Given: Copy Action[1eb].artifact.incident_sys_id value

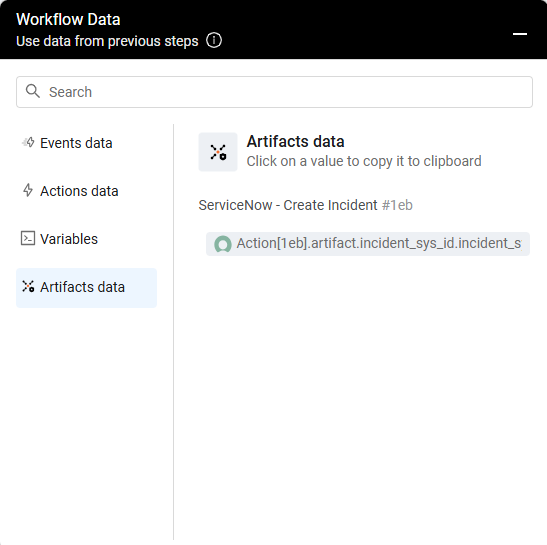Looking at the screenshot, I should [368, 244].
